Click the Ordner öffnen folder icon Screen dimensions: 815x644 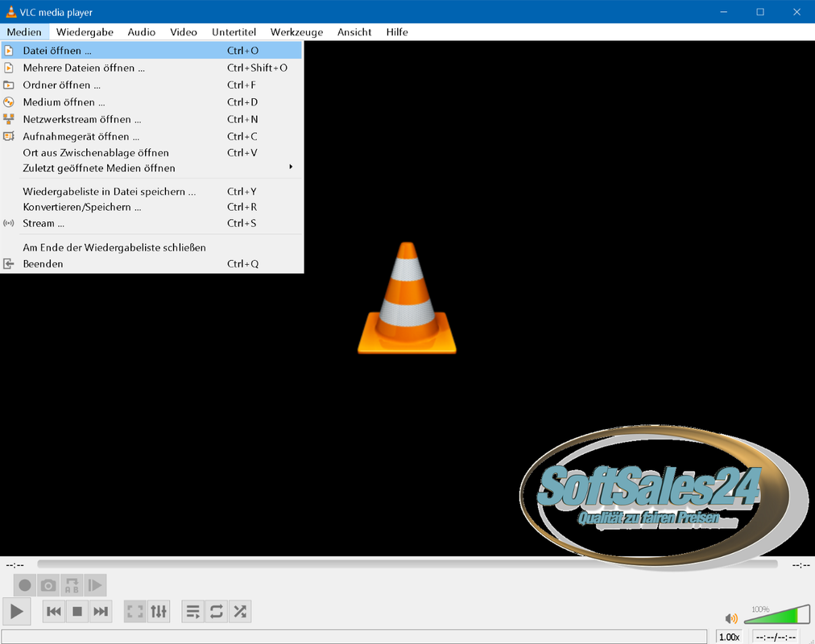(x=9, y=85)
